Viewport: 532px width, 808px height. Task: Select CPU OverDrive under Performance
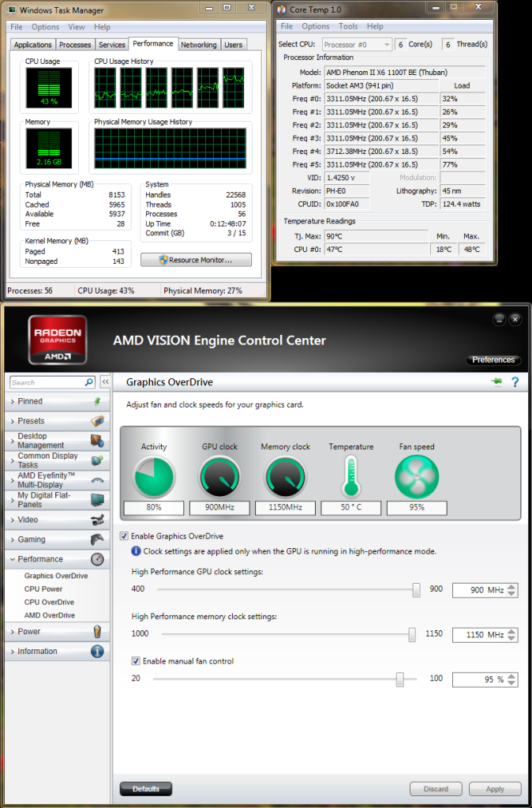point(49,602)
